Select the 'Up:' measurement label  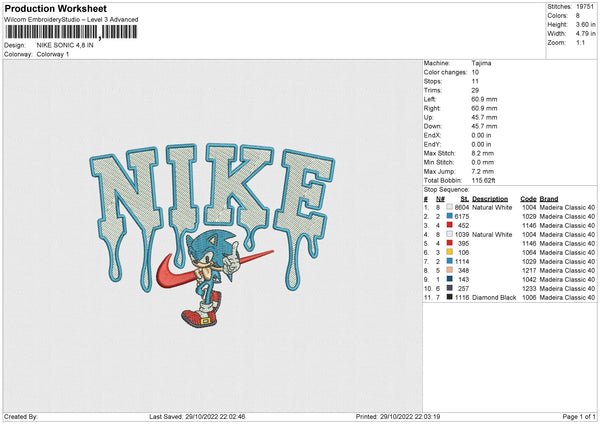(428, 117)
